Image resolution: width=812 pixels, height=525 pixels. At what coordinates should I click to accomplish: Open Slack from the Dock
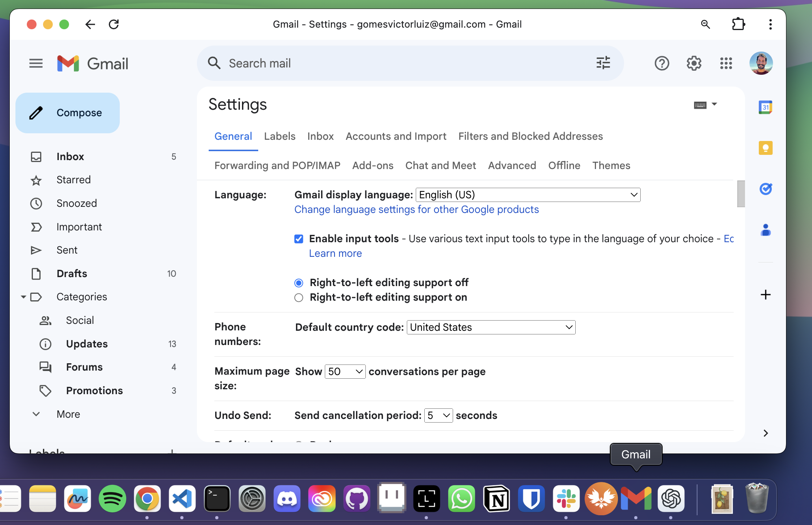point(566,499)
